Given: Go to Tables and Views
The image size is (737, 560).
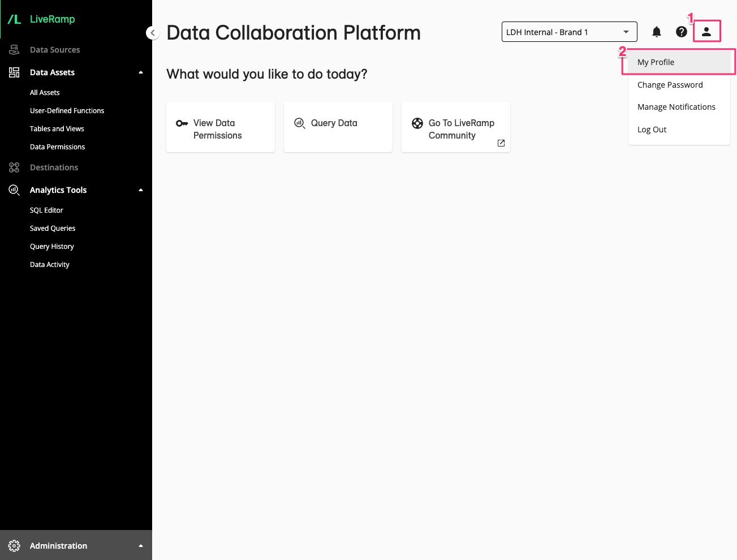Looking at the screenshot, I should 57,129.
